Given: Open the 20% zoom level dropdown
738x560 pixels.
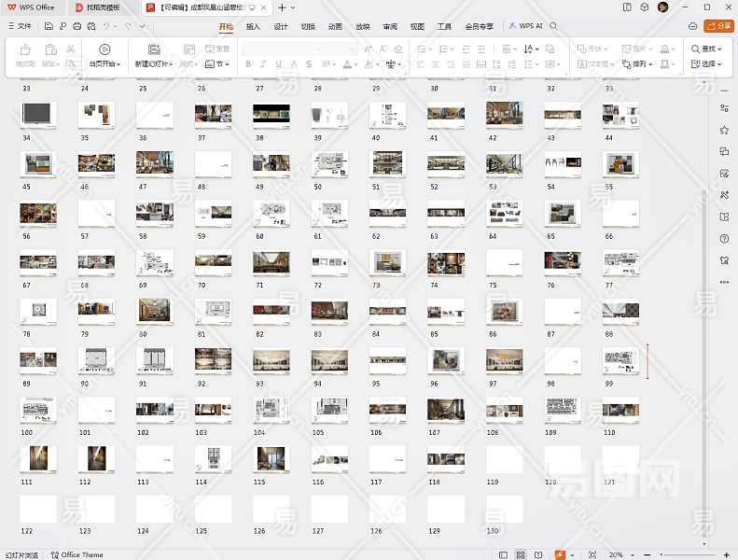Looking at the screenshot, I should (x=620, y=554).
